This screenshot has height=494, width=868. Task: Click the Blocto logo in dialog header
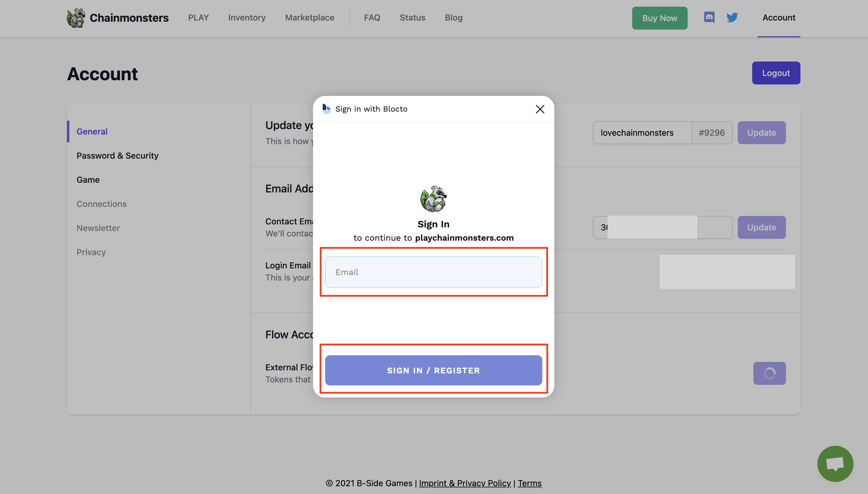pos(326,109)
